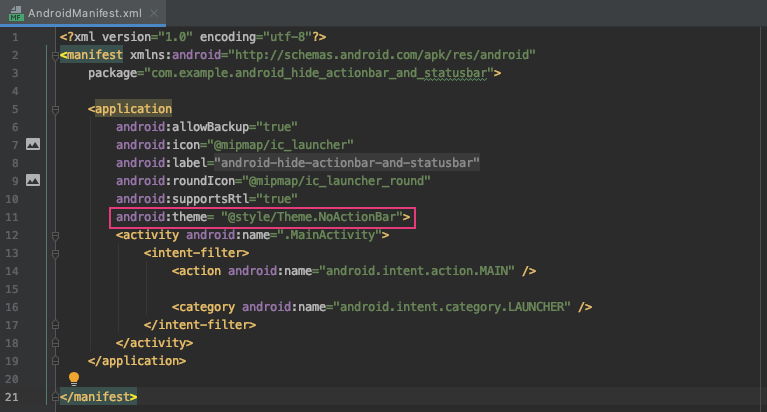Click the yellow lightbulb quick-fix icon
This screenshot has height=412, width=767.
73,379
